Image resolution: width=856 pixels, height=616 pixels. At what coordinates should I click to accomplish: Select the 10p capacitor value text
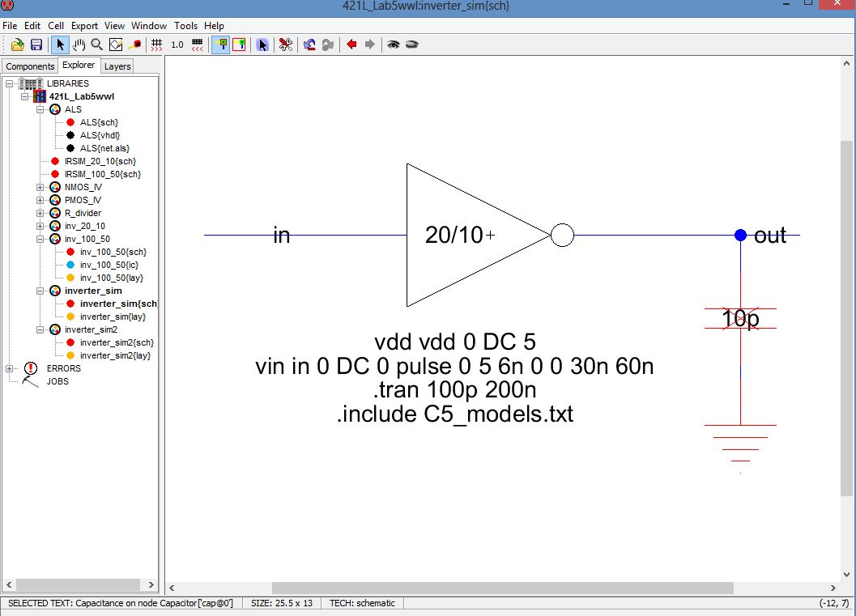(740, 319)
